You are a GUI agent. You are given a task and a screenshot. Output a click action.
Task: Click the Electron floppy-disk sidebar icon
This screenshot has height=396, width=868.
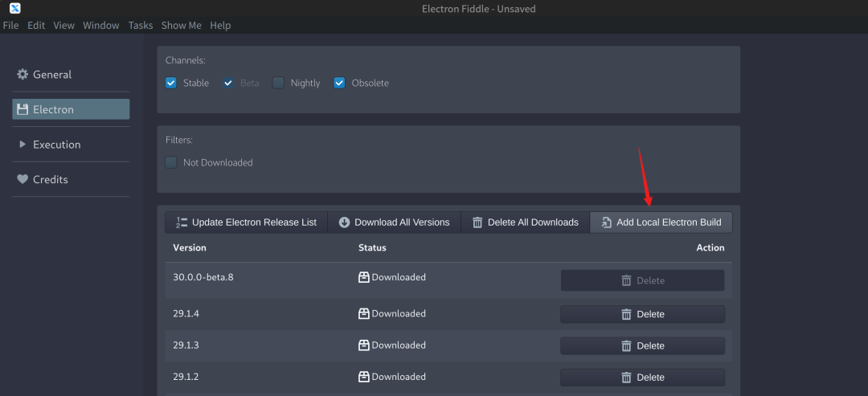[x=23, y=109]
